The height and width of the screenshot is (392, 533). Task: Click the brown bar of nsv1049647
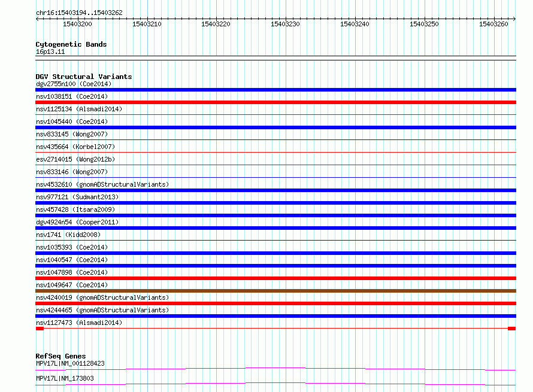click(x=275, y=291)
